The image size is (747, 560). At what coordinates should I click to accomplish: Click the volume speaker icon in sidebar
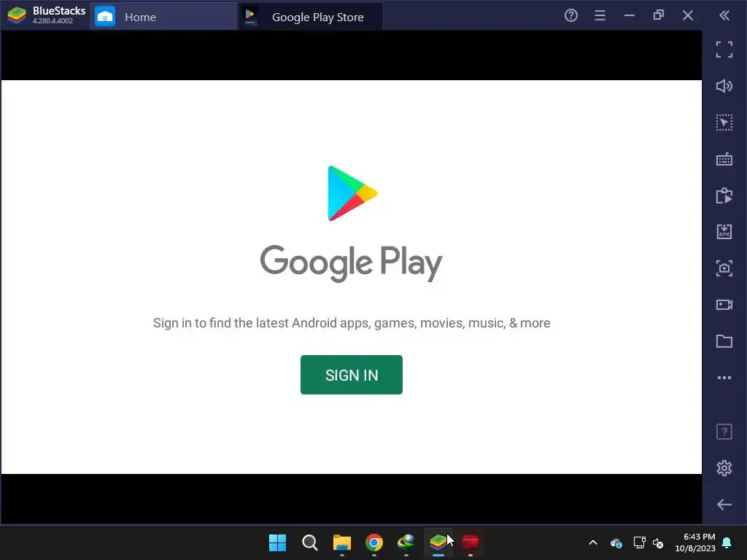(x=724, y=86)
